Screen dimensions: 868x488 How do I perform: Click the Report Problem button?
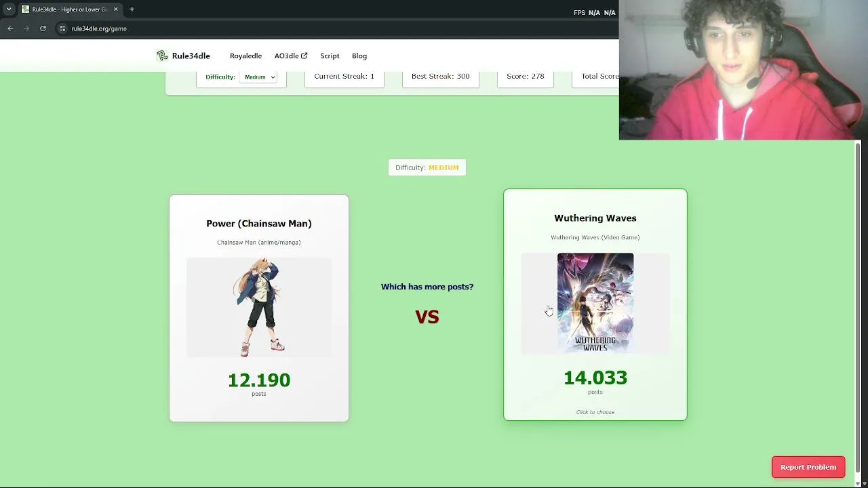tap(808, 467)
